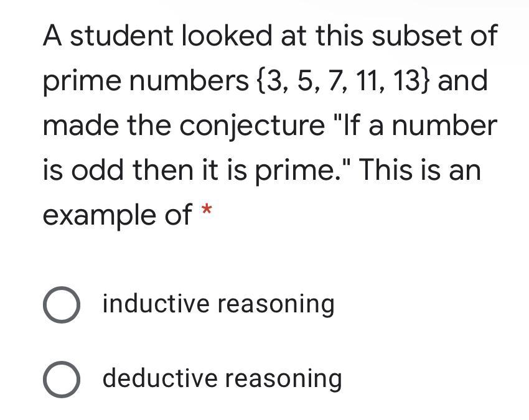Click the "inductive reasoning" option label
The height and width of the screenshot is (420, 529).
pyautogui.click(x=218, y=304)
